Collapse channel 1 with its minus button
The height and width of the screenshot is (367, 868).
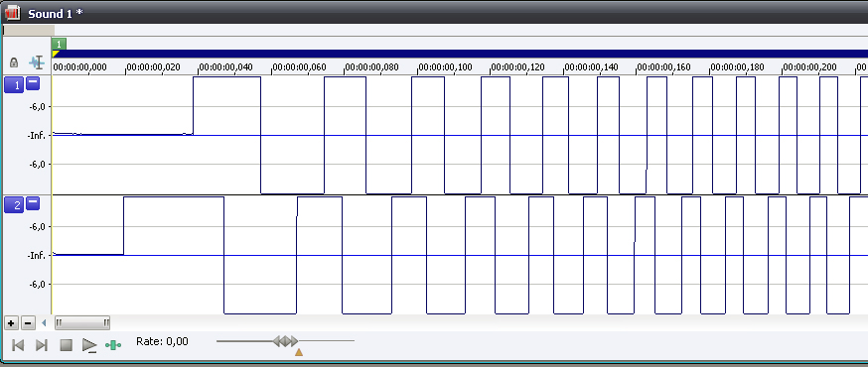(x=33, y=83)
